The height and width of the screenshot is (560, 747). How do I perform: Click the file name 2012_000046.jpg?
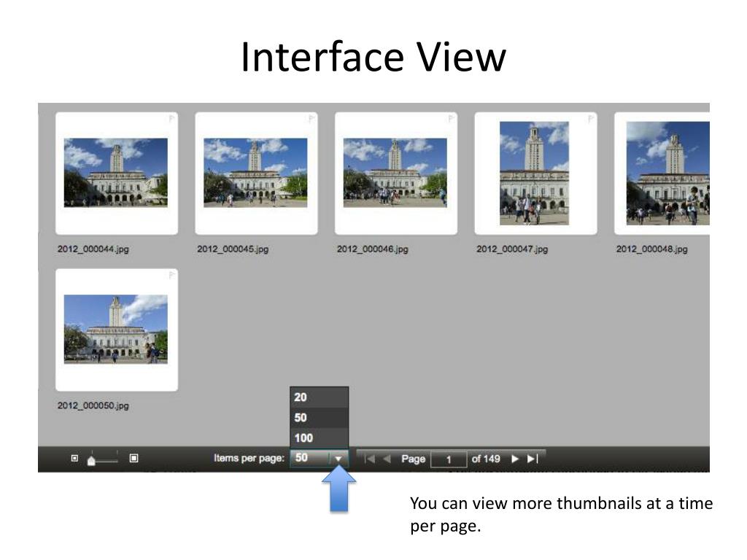[x=373, y=249]
